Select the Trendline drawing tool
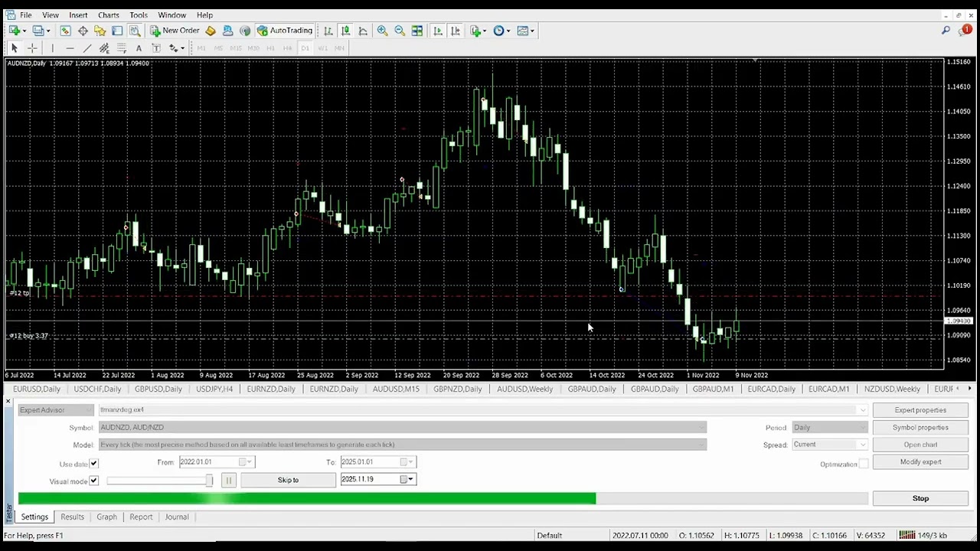 click(x=87, y=48)
